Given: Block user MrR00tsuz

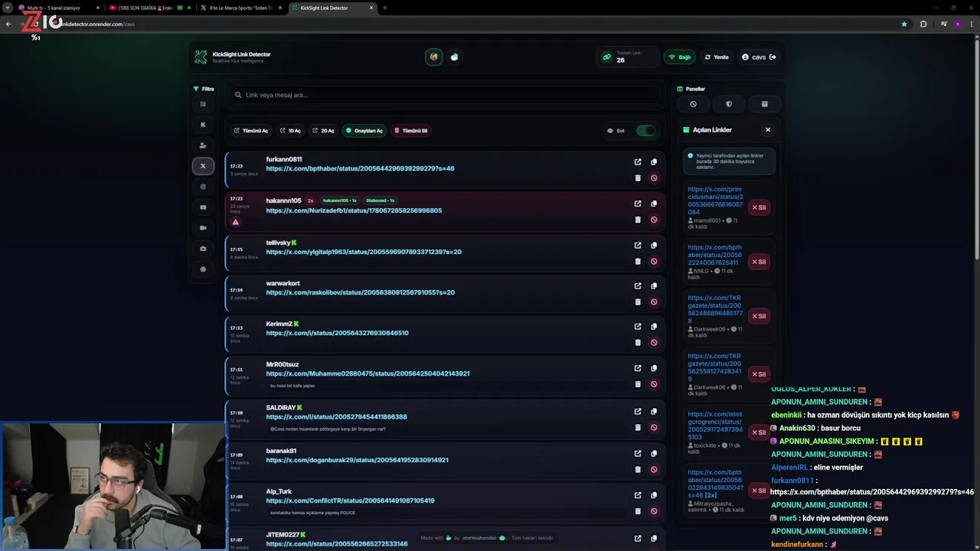Looking at the screenshot, I should point(654,384).
